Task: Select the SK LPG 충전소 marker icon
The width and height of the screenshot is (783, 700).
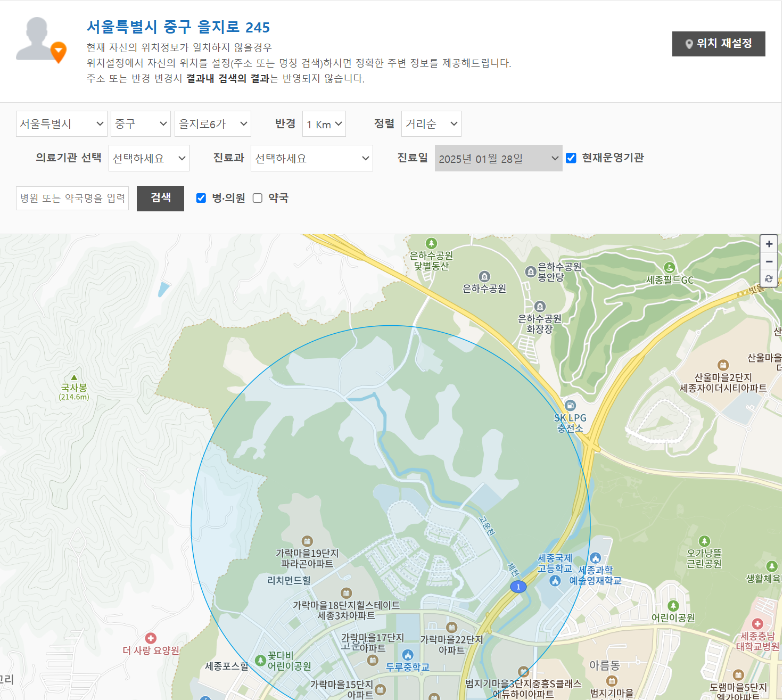Action: (x=569, y=405)
